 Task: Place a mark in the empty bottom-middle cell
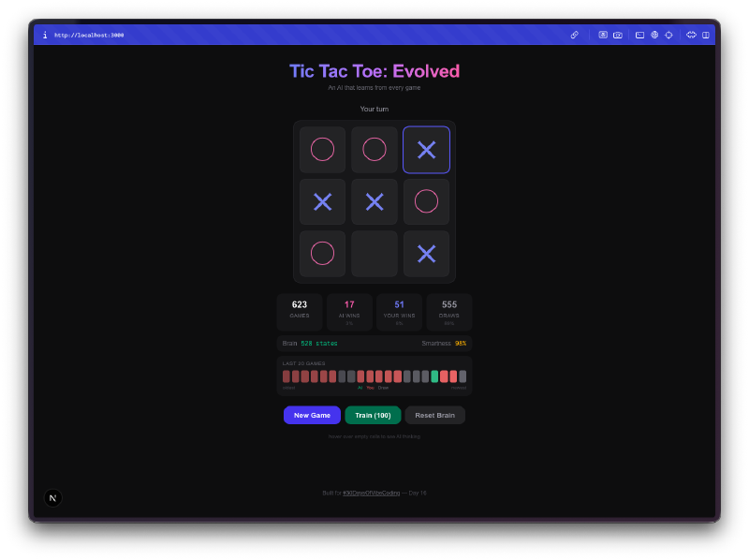point(374,254)
